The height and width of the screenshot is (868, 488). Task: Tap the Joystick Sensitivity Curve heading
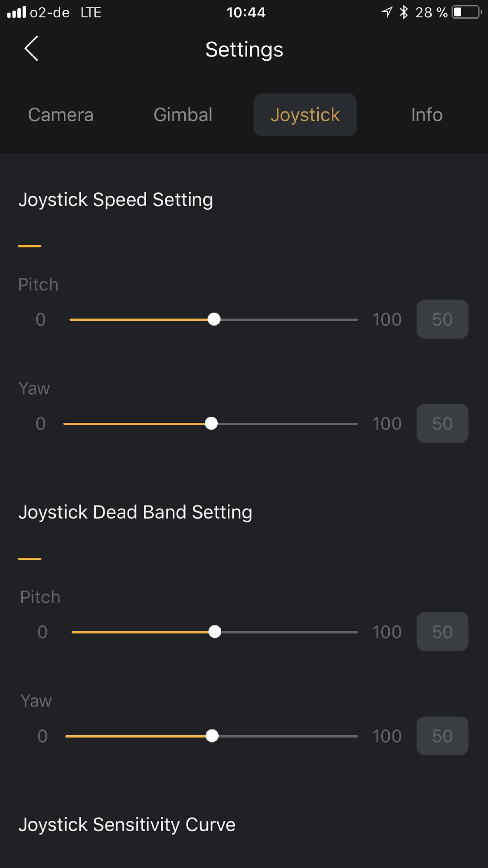coord(127,825)
